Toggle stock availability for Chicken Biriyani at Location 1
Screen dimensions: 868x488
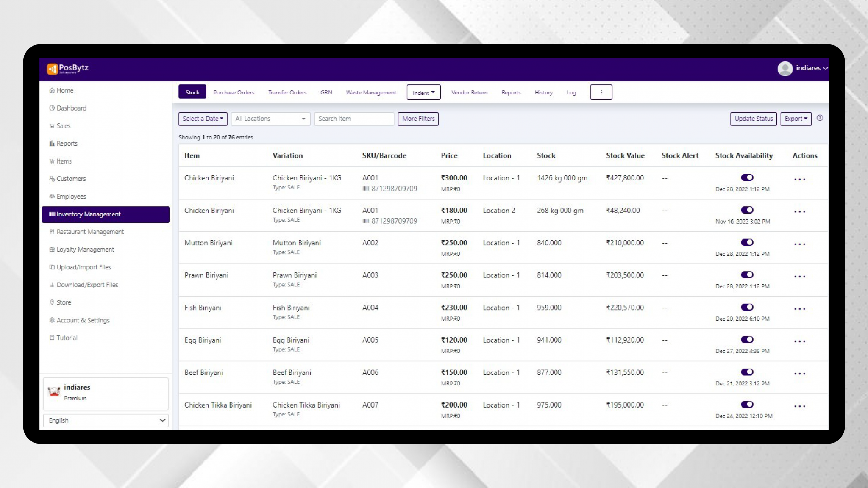point(747,177)
